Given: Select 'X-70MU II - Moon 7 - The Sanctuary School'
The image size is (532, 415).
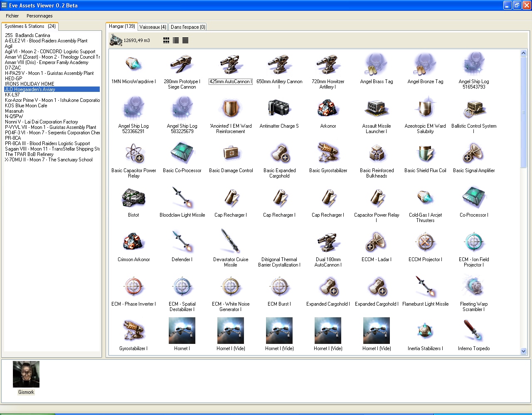Looking at the screenshot, I should [49, 160].
